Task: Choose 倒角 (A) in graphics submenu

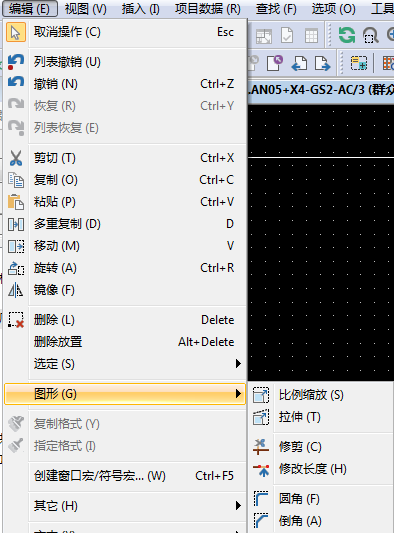Action: click(322, 521)
